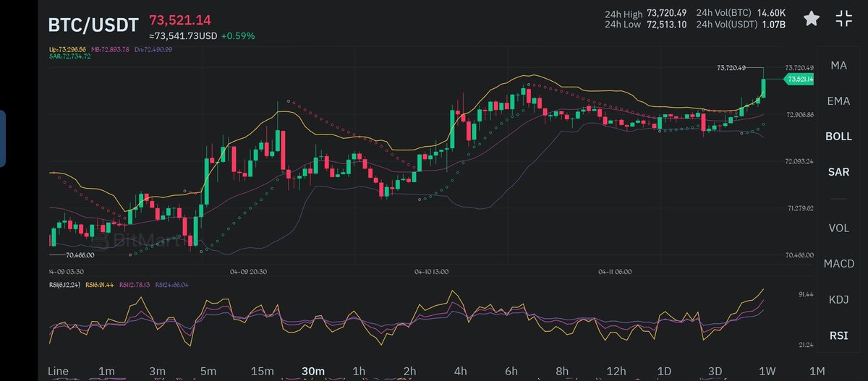Tap the 71,279.62 price axis label
This screenshot has height=381, width=868.
799,208
